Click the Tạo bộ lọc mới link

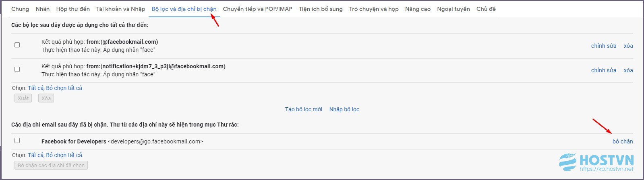coord(304,109)
